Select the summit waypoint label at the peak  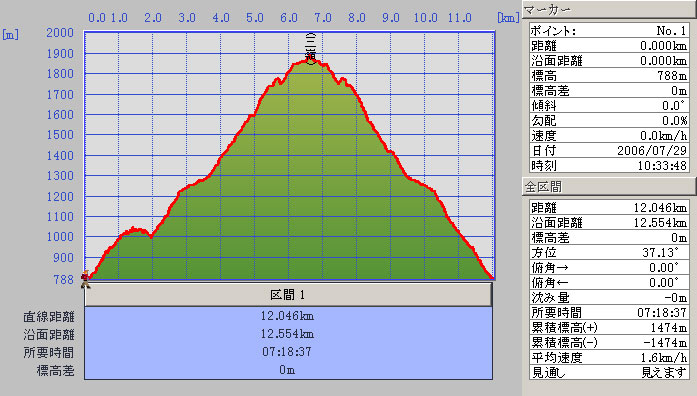tap(311, 48)
